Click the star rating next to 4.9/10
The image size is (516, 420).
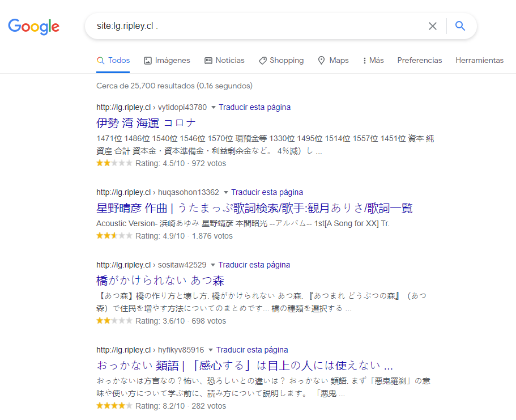pos(114,236)
